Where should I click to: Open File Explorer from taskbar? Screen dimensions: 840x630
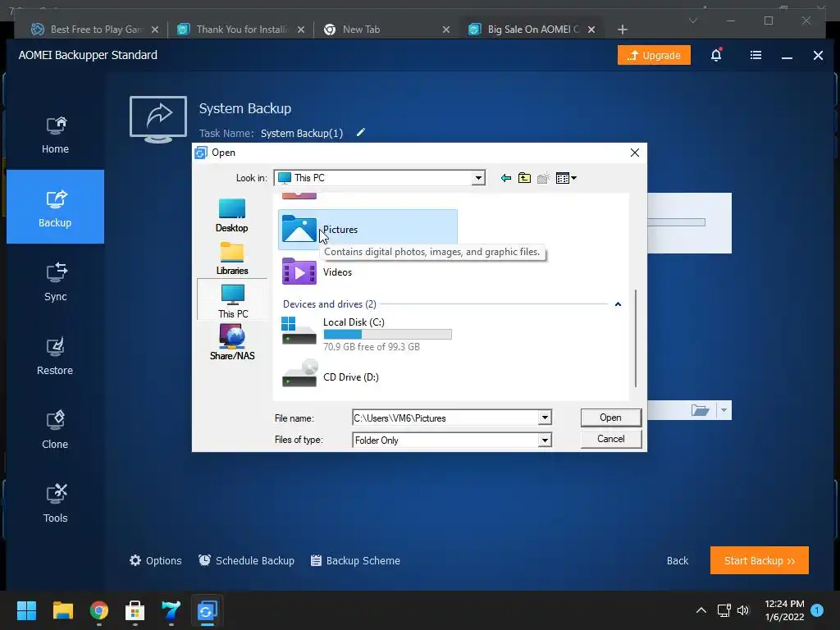click(62, 610)
